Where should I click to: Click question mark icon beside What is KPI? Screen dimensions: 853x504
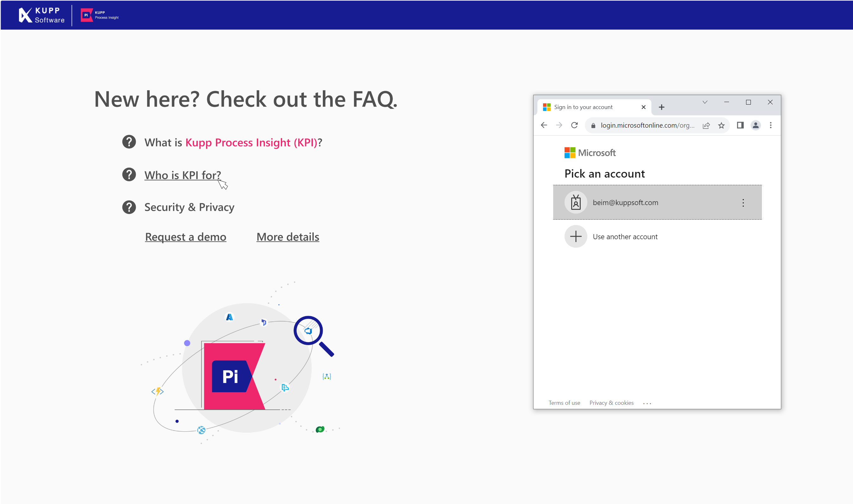click(x=129, y=142)
